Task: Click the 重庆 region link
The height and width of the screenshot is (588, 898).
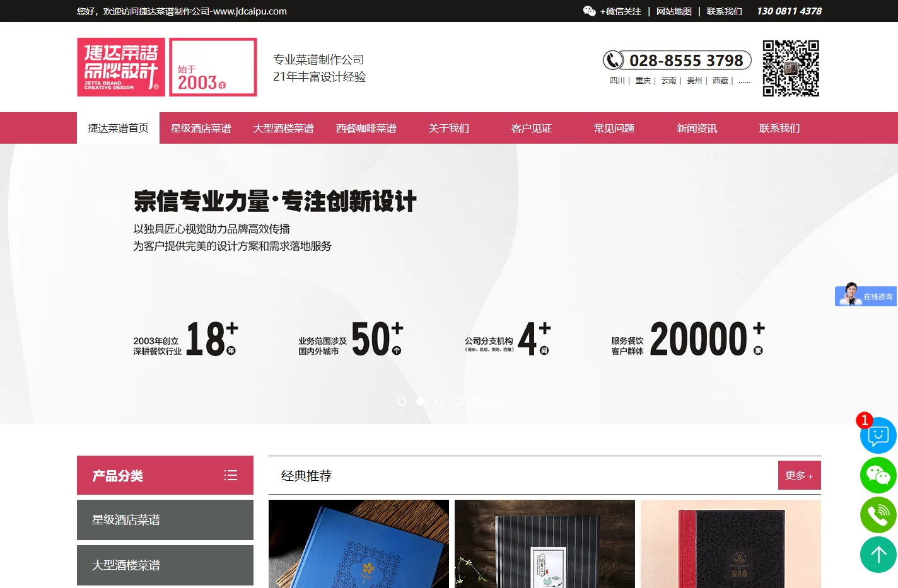Action: point(643,81)
